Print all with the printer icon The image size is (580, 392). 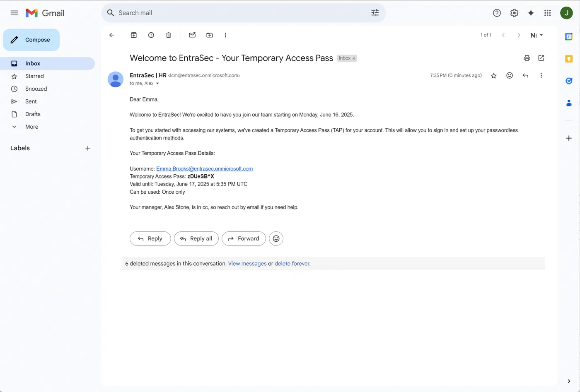(x=527, y=58)
